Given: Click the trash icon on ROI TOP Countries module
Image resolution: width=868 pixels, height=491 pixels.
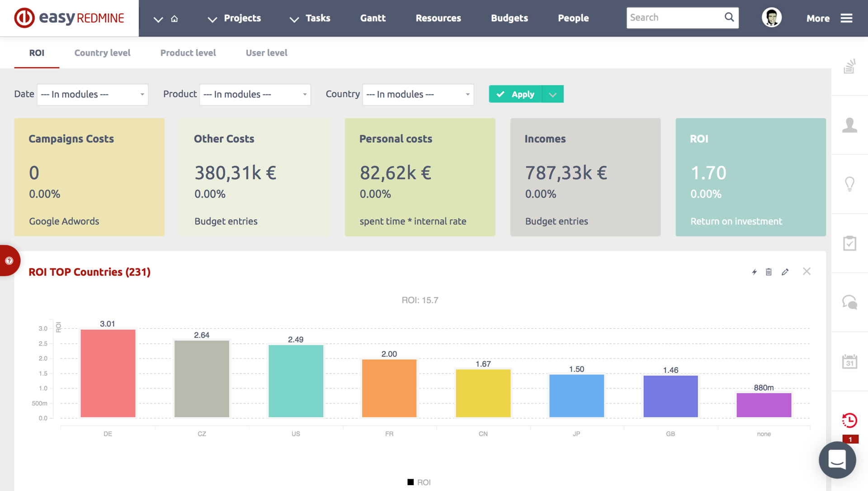Looking at the screenshot, I should point(769,272).
